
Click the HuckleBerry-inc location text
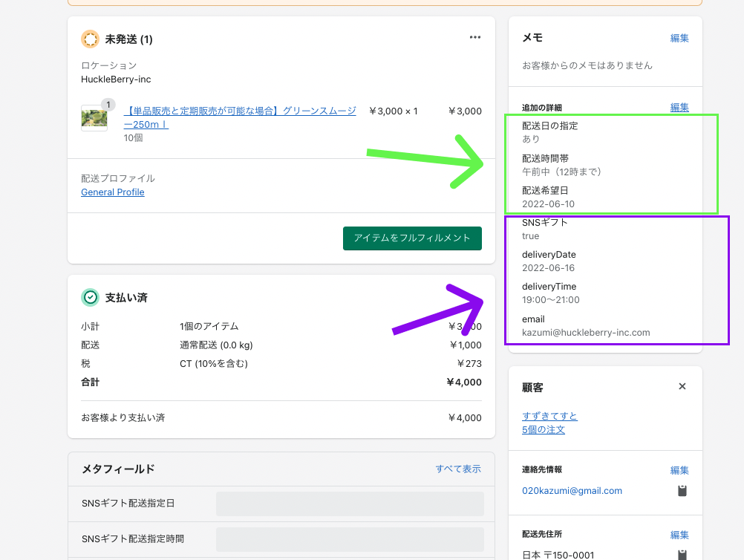[x=116, y=79]
